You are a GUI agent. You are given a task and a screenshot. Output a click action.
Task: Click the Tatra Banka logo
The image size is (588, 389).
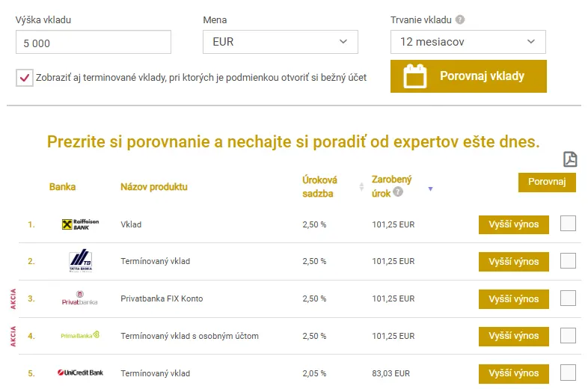click(80, 261)
